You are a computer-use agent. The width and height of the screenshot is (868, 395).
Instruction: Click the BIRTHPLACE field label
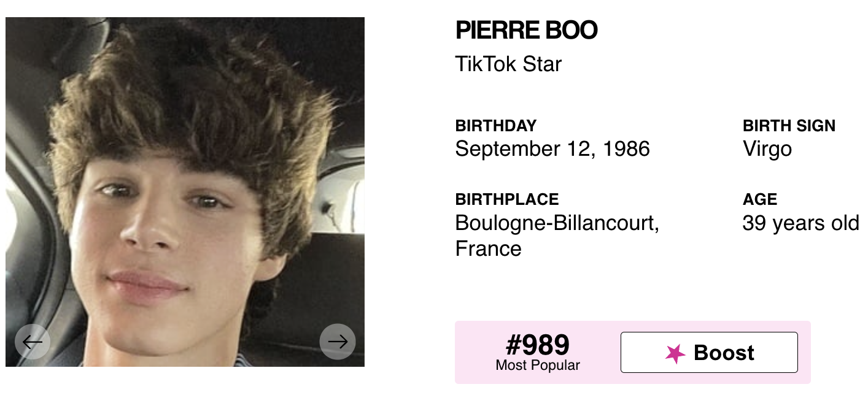(x=506, y=199)
